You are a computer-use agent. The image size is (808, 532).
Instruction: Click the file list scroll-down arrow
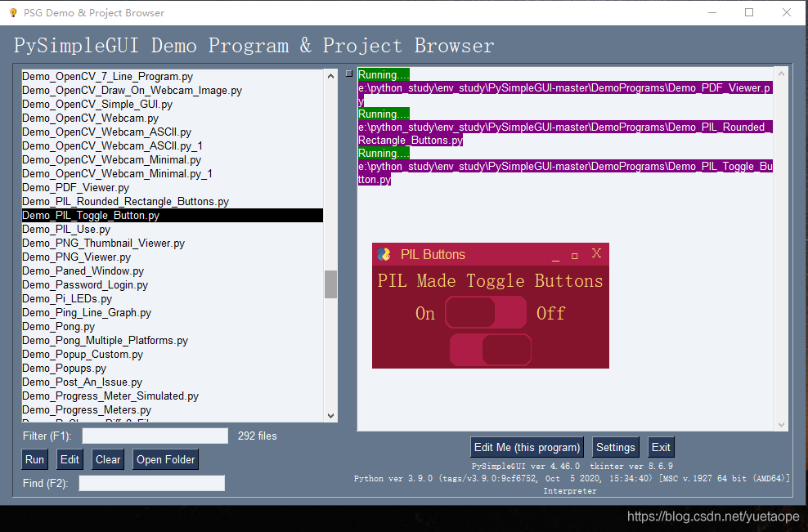click(x=331, y=416)
